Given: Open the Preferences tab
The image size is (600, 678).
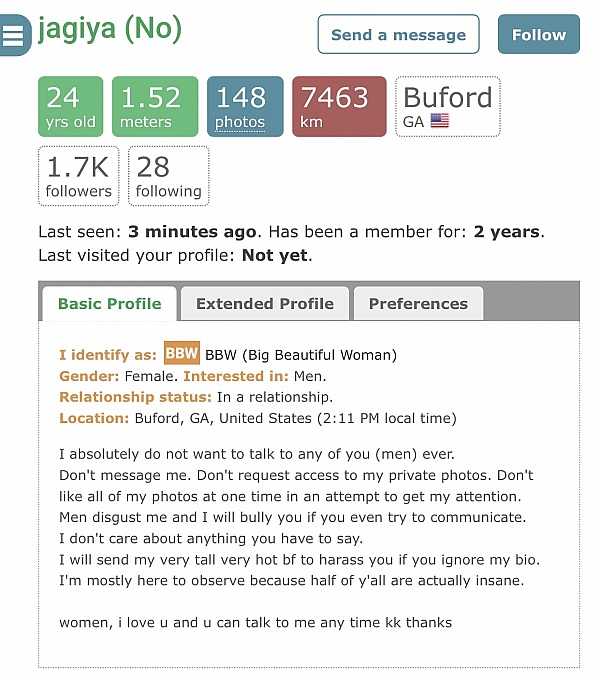Looking at the screenshot, I should [x=418, y=304].
